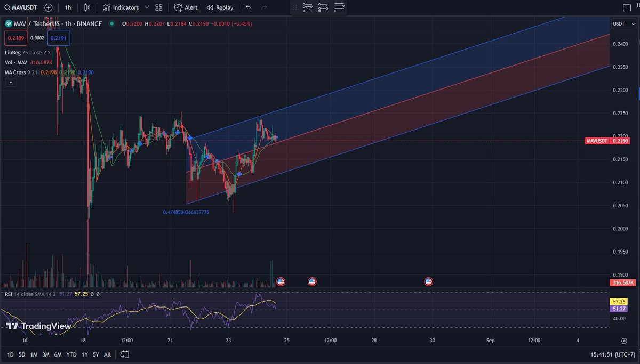Open the 1h interval selector
Image resolution: width=640 pixels, height=364 pixels.
pyautogui.click(x=68, y=7)
